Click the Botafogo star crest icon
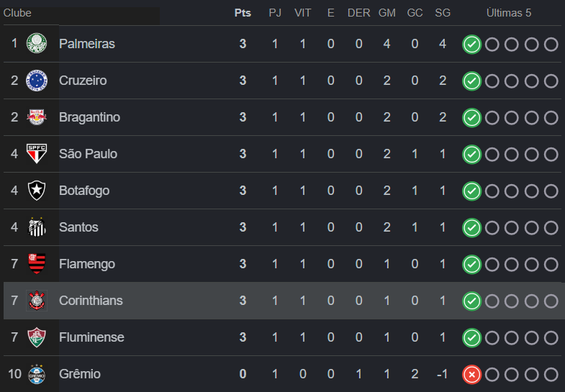The height and width of the screenshot is (392, 565). [36, 191]
